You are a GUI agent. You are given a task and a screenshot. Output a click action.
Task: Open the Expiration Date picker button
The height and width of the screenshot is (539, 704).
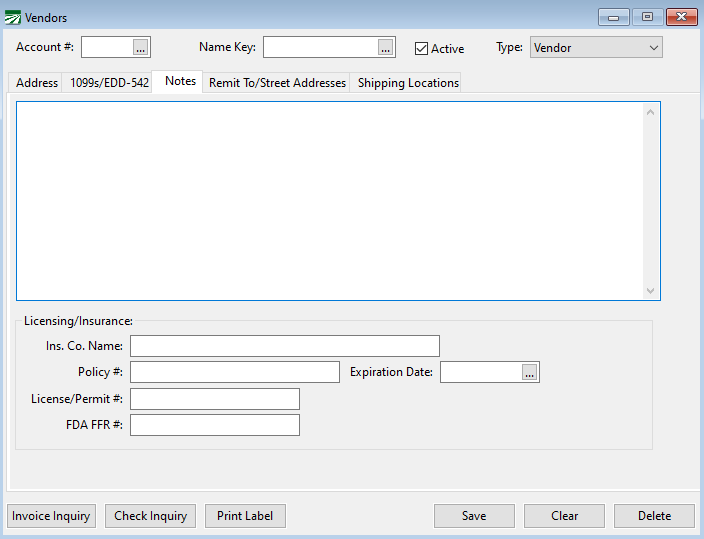pos(530,372)
